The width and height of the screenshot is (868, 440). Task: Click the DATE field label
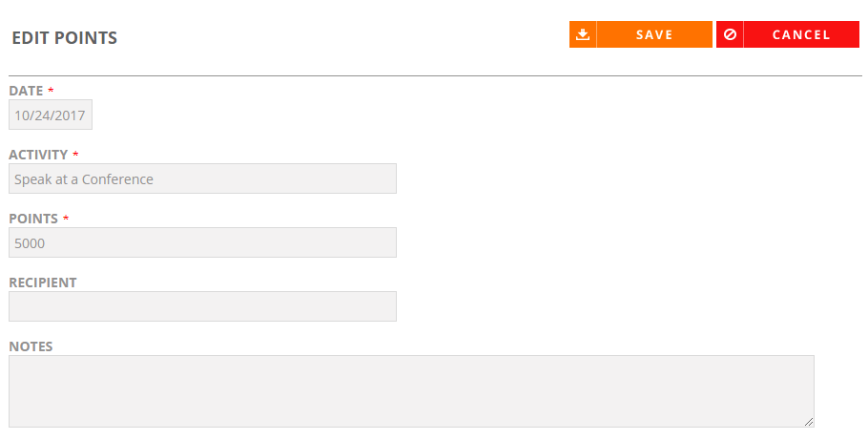coord(26,91)
